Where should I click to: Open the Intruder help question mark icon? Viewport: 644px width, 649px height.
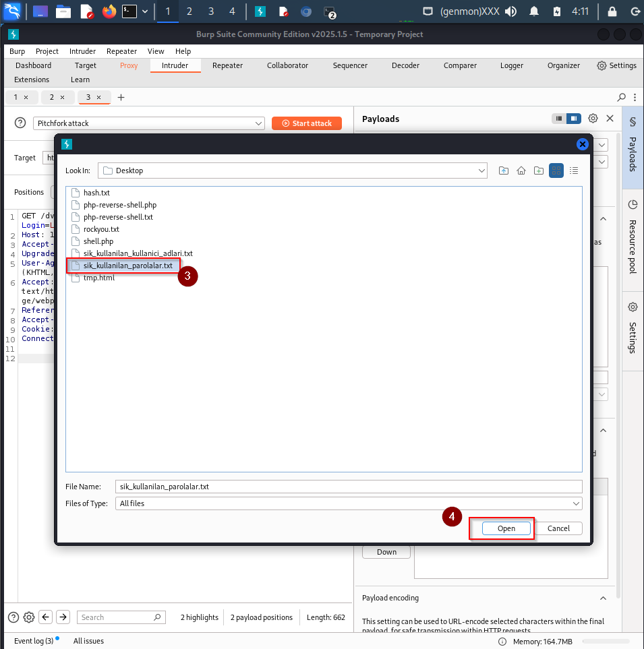20,123
